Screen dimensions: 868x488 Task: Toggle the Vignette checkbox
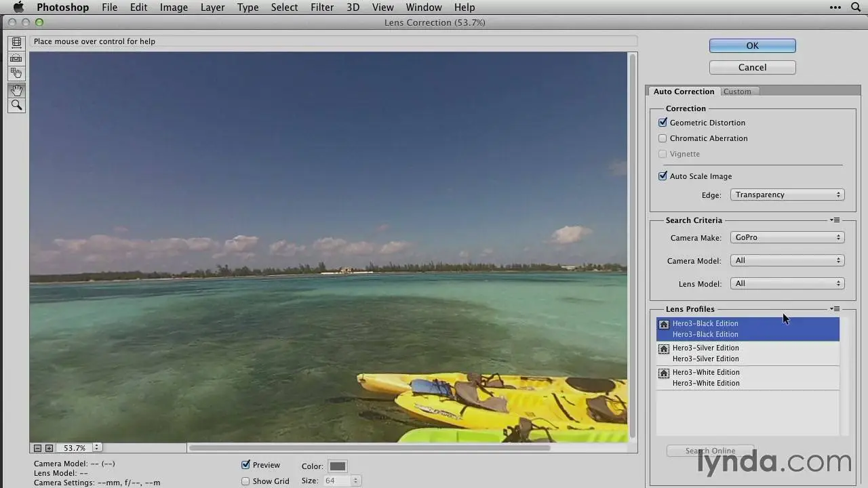[663, 154]
